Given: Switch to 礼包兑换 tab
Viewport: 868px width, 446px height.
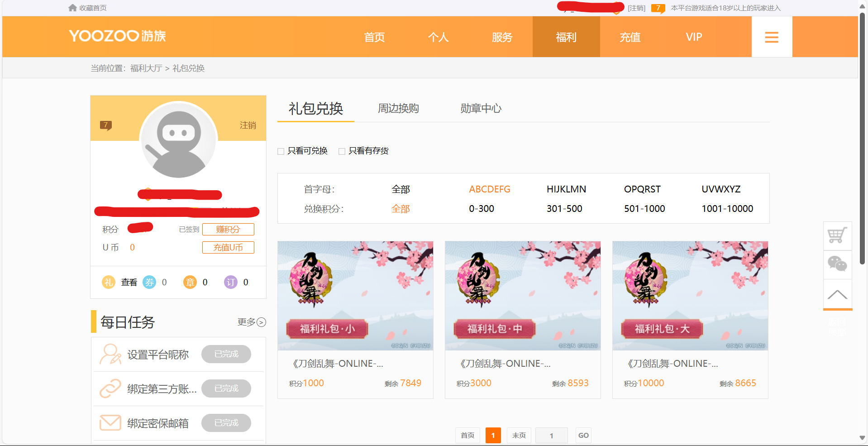Looking at the screenshot, I should 316,109.
